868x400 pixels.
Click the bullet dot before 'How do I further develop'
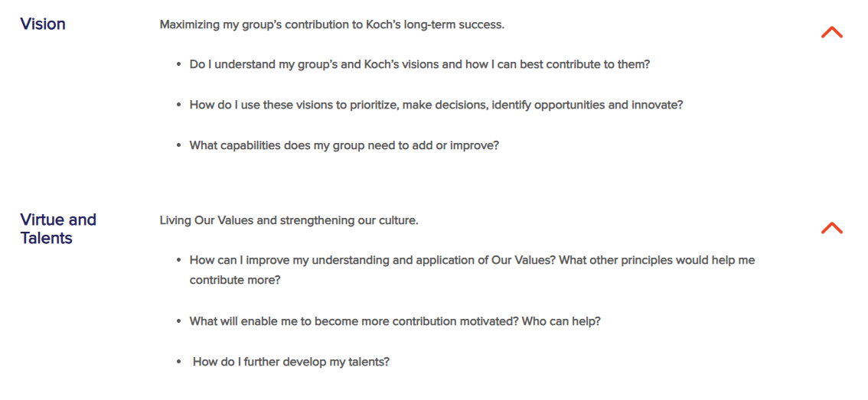pos(179,363)
